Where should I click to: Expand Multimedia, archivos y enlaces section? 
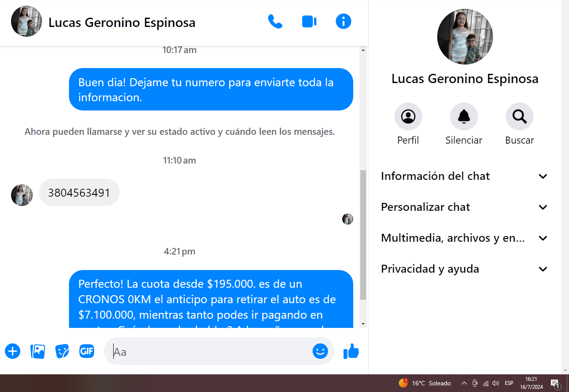tap(464, 238)
